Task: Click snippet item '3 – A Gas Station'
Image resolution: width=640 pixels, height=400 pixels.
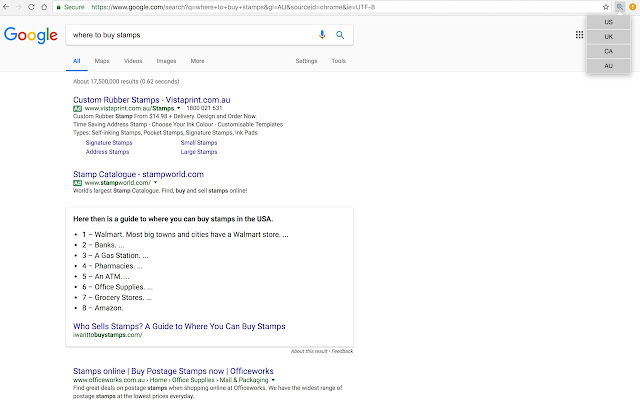Action: 115,256
